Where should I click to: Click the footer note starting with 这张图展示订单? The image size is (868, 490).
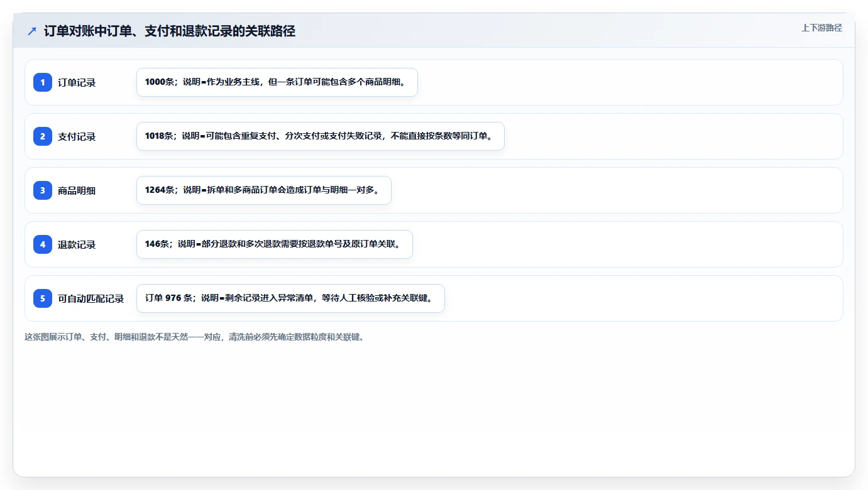[194, 337]
